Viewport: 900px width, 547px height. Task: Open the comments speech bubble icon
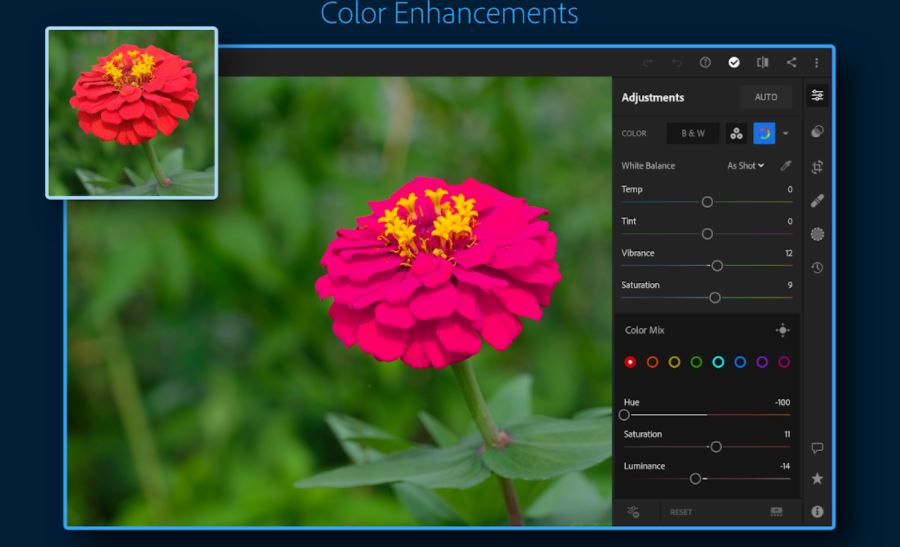click(817, 448)
